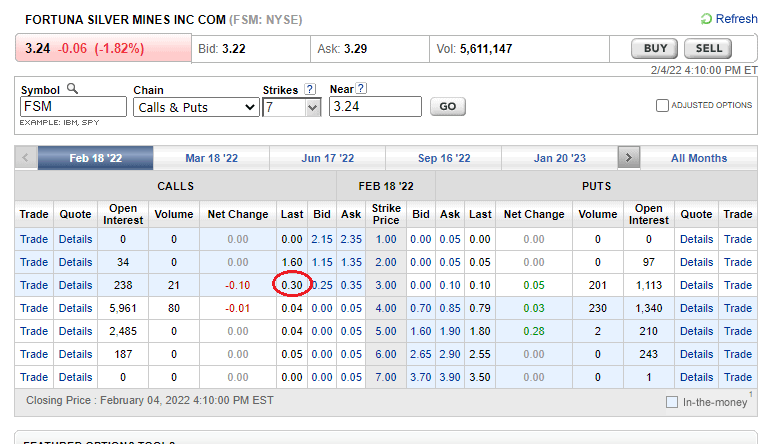Click the green Refresh icon
This screenshot has height=444, width=782.
(706, 19)
